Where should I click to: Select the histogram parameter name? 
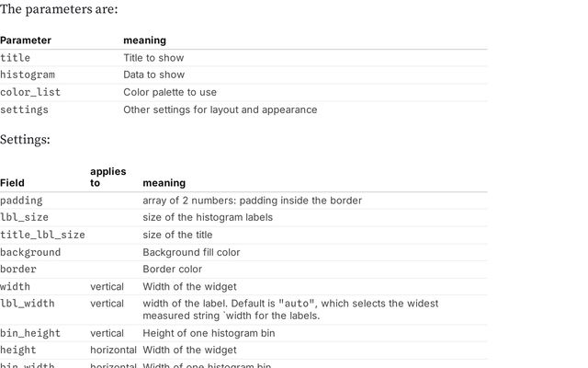(28, 75)
